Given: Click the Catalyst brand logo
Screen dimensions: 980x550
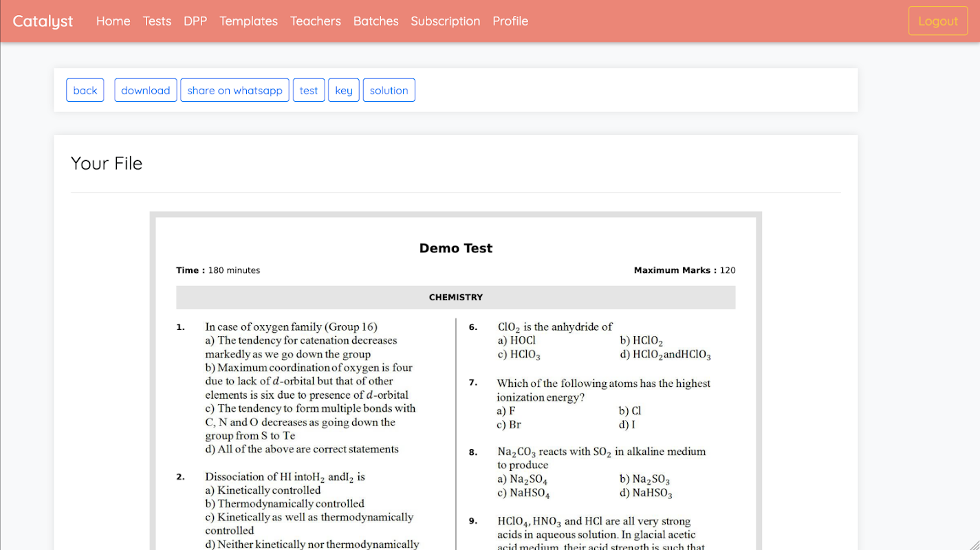Looking at the screenshot, I should (x=43, y=21).
